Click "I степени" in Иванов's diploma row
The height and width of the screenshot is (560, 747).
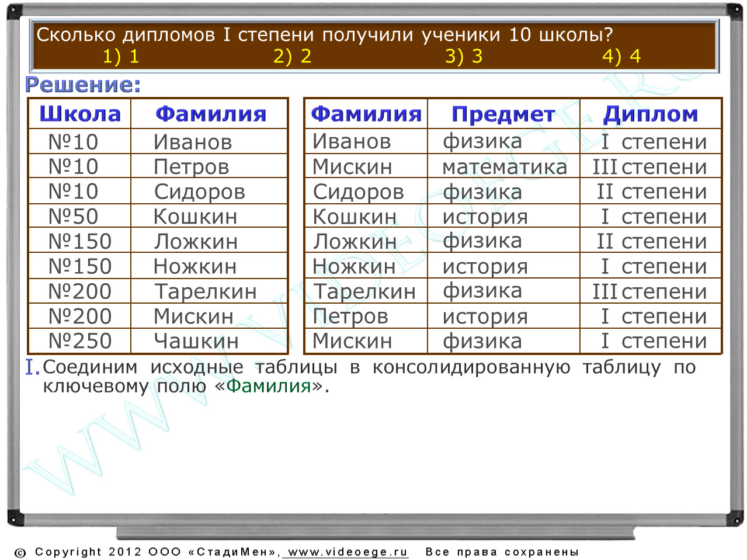[654, 142]
